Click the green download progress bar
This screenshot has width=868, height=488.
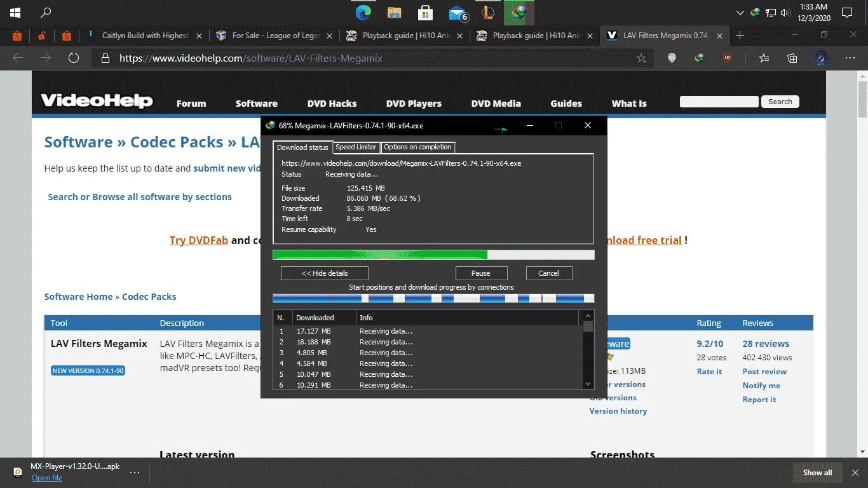pos(433,255)
